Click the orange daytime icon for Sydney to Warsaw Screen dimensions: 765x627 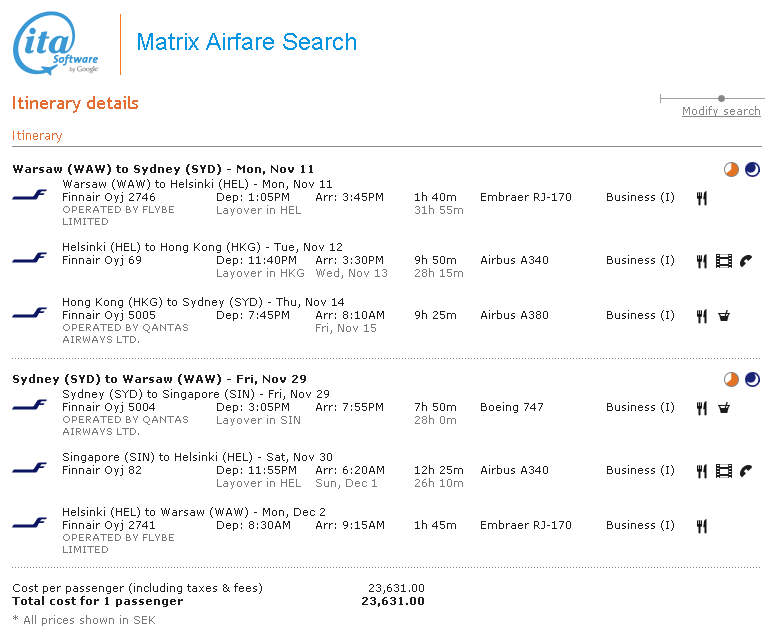tap(731, 379)
